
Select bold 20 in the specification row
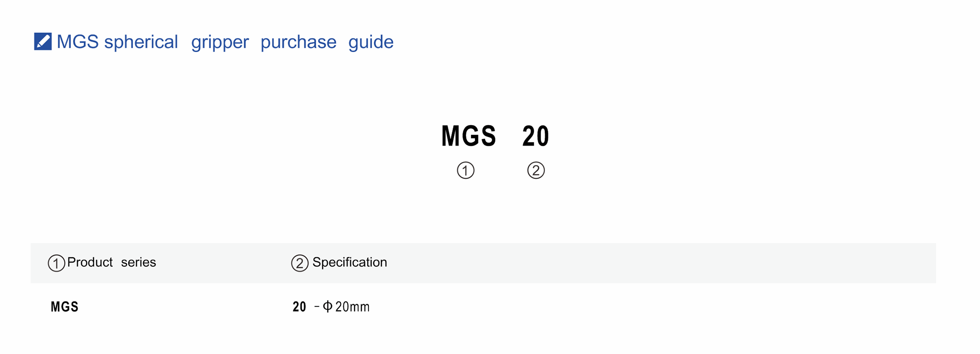point(299,307)
